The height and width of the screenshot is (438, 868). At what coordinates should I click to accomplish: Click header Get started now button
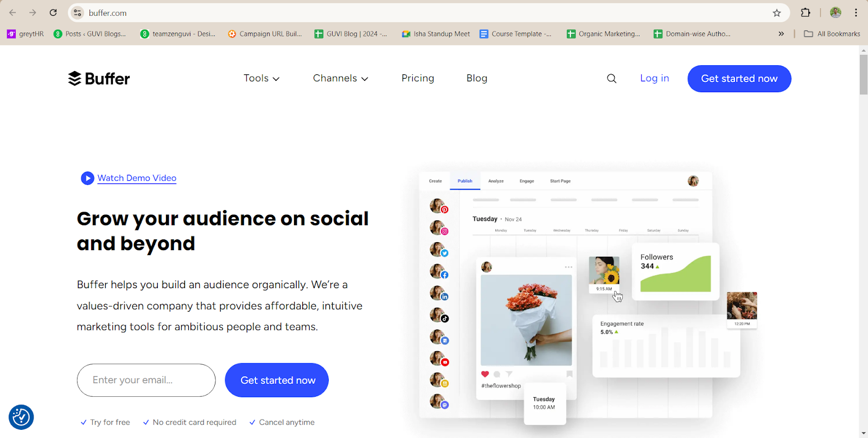pos(739,79)
